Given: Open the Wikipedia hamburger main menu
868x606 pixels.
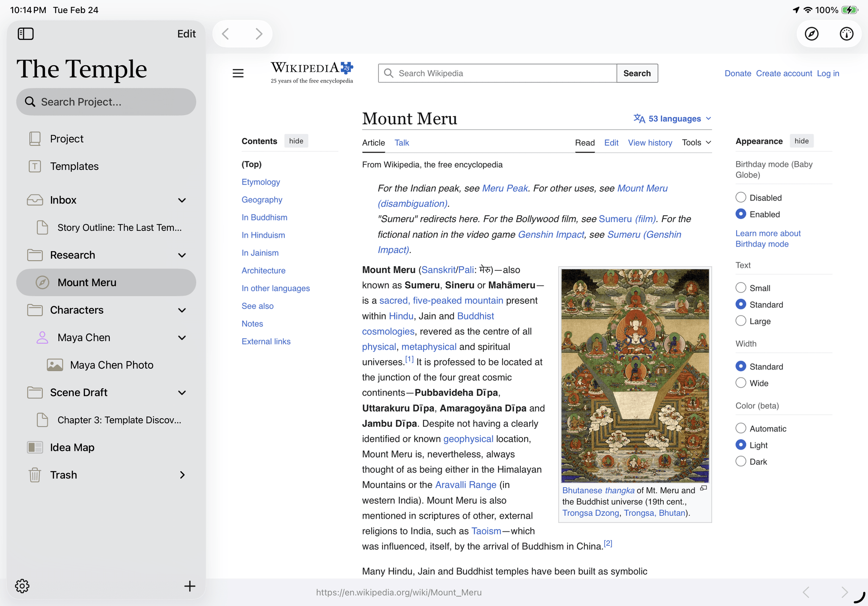Looking at the screenshot, I should [x=238, y=73].
